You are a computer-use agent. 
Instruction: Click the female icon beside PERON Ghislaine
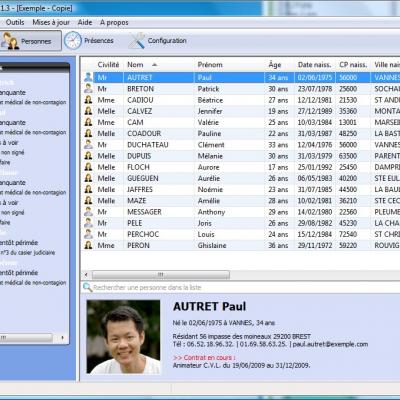88,245
